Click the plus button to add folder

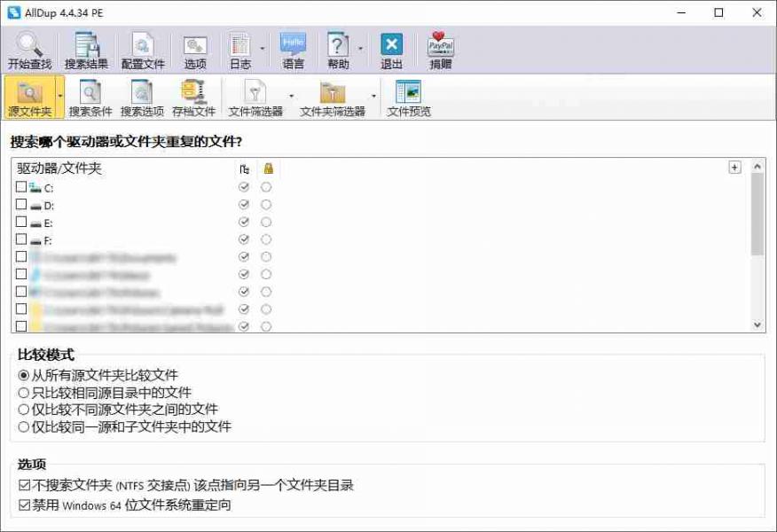pos(734,168)
